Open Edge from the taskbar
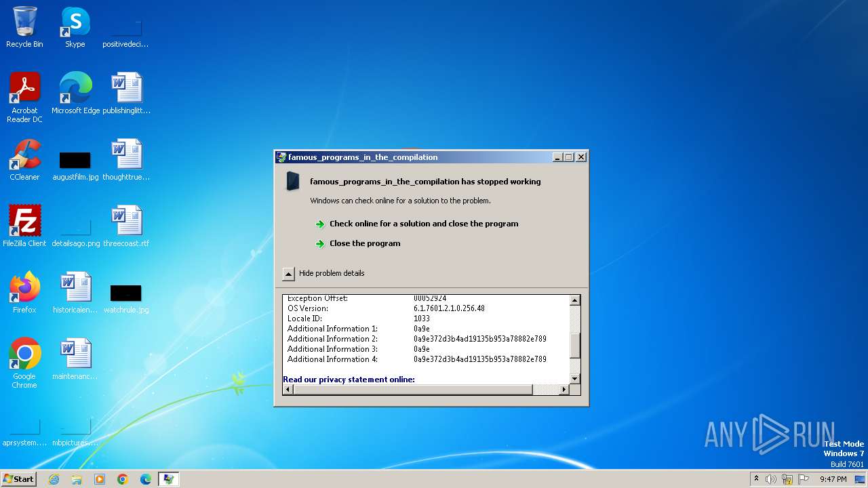The image size is (868, 488). (146, 479)
